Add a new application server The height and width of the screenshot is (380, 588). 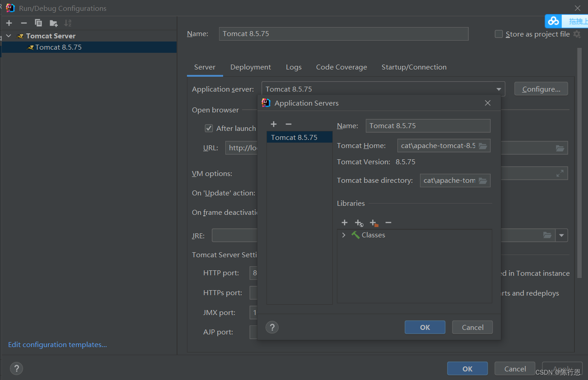(274, 124)
